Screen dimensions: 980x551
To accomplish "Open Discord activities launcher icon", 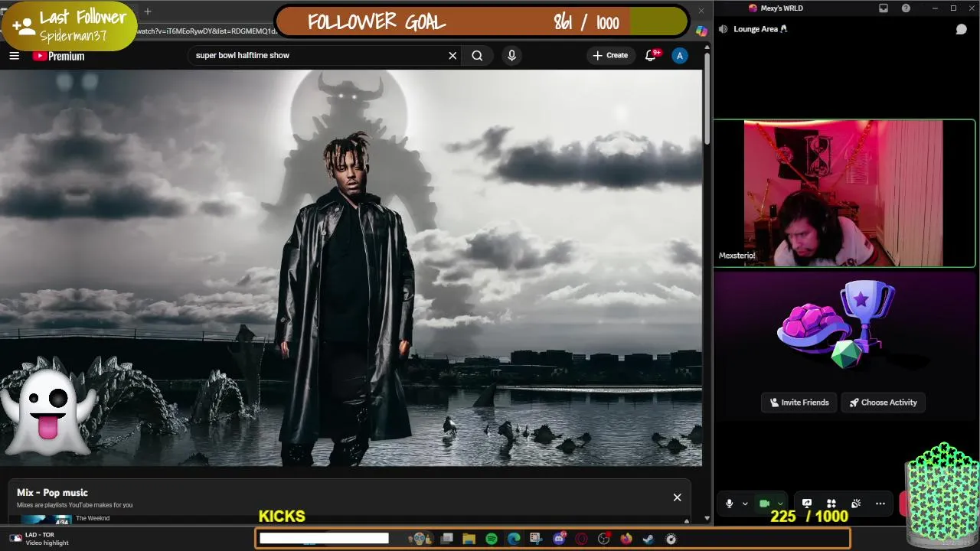I will tap(831, 503).
